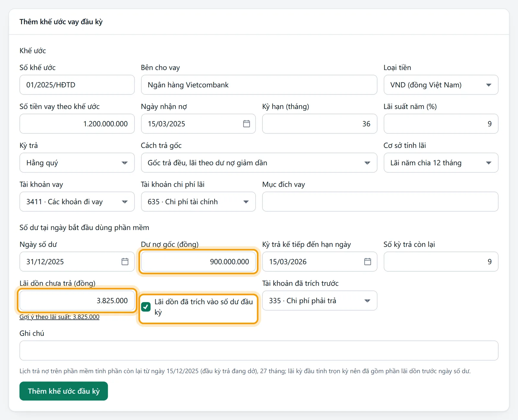Edit the Dư nợ gốc (đồng) field
The image size is (518, 420).
click(x=198, y=261)
